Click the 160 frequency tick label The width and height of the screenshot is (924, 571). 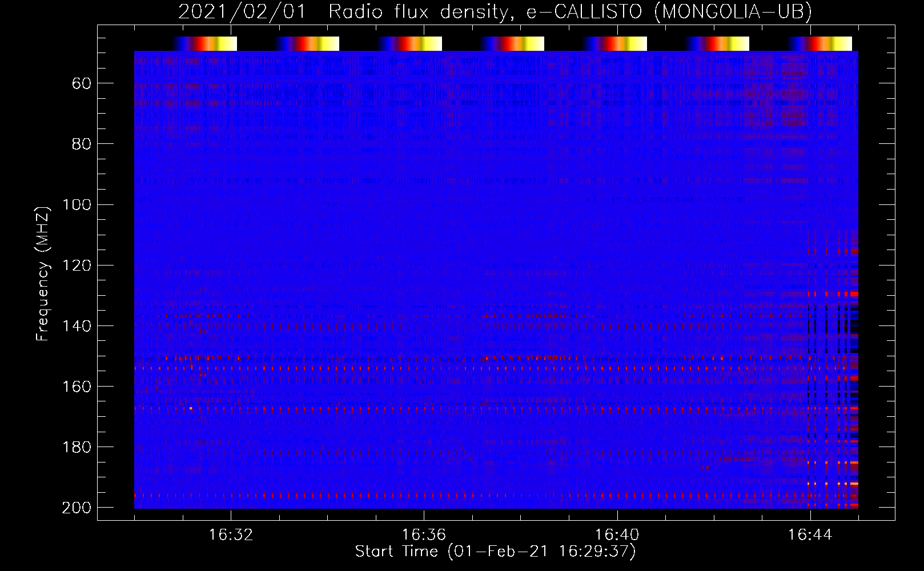click(77, 387)
